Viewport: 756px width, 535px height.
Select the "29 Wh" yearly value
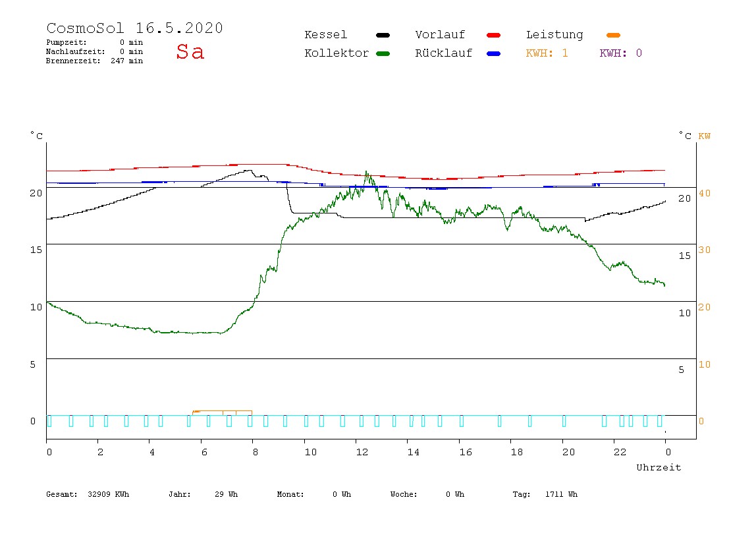click(x=226, y=494)
